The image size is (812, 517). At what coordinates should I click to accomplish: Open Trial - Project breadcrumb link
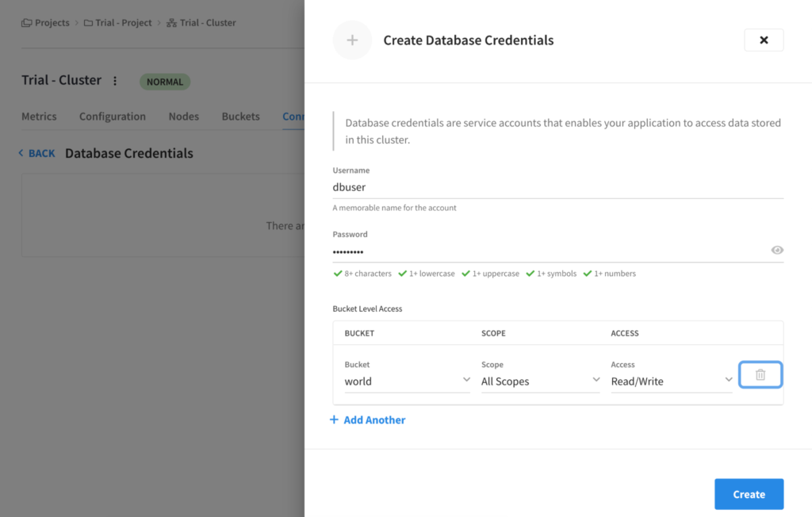point(123,23)
